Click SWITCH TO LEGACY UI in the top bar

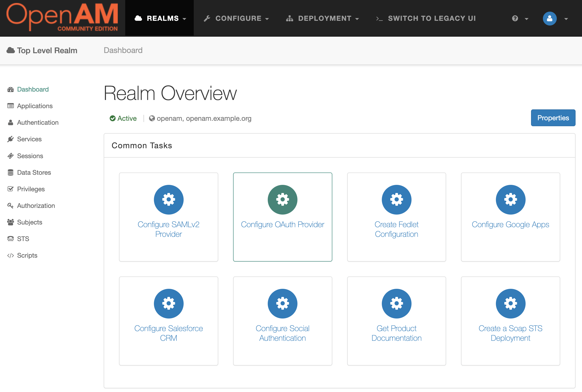[x=431, y=18]
